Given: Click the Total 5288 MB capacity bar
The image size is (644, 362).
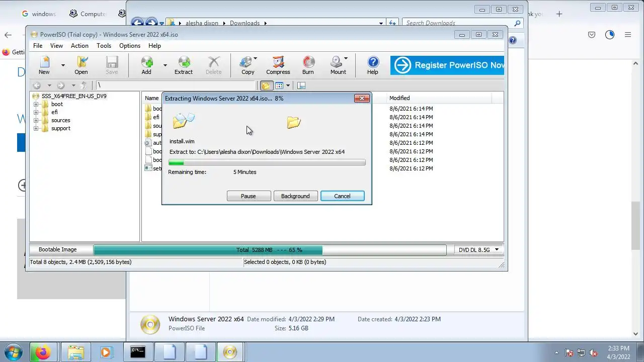Looking at the screenshot, I should click(x=270, y=250).
